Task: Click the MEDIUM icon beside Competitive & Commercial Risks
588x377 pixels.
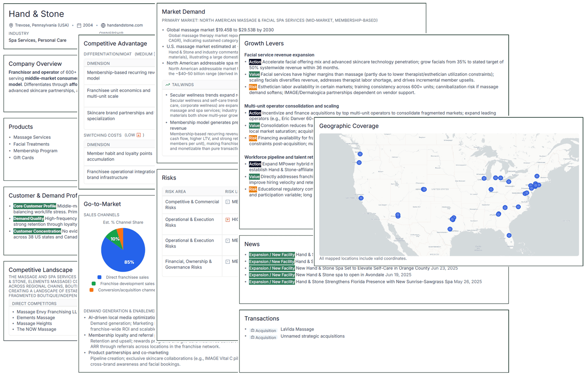Action: click(227, 202)
